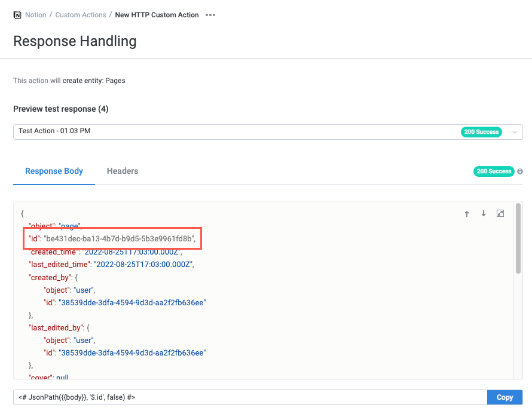Expand response body to full screen

[x=500, y=214]
